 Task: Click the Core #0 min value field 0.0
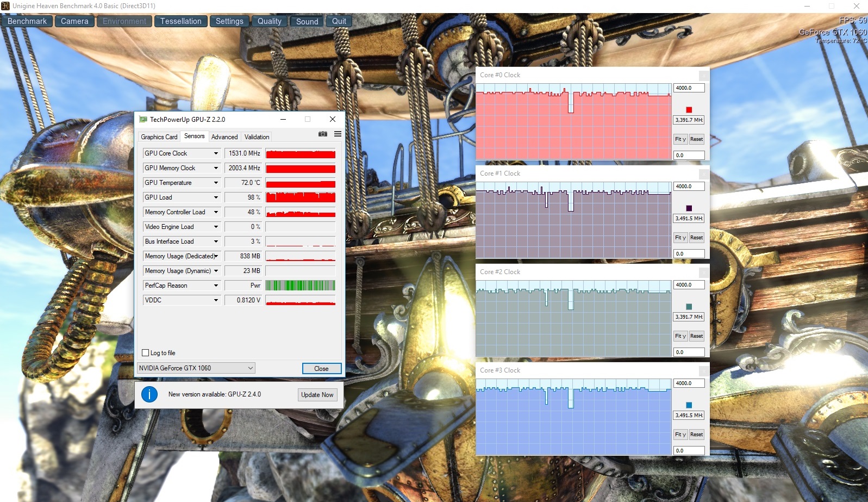pos(689,156)
